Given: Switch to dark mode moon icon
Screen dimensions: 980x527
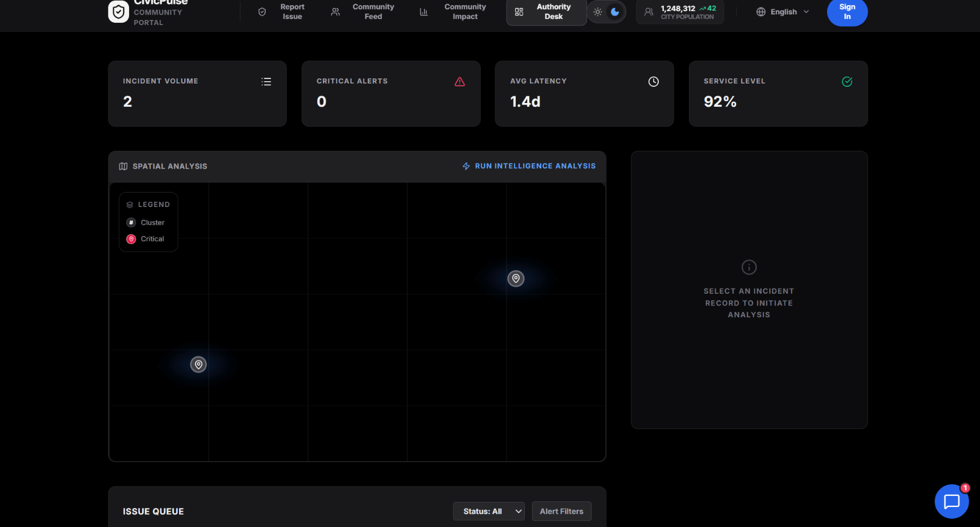Looking at the screenshot, I should pos(615,12).
